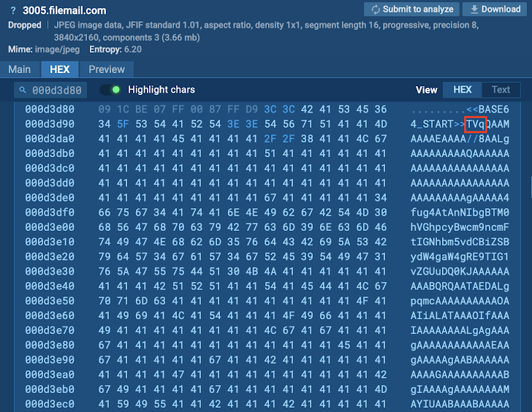Click ASCII text 'tIGNhbm5vdCBiZSB'
Viewport: 532px width, 412px height.
[x=460, y=242]
